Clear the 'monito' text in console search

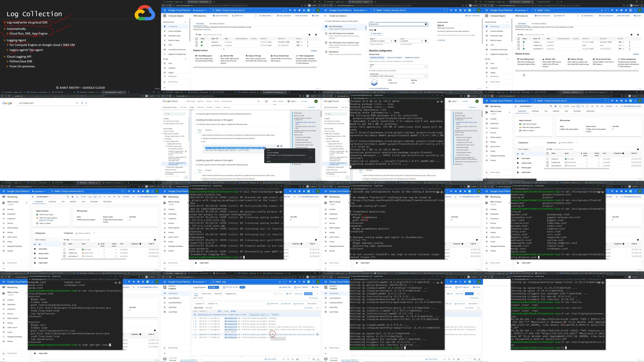click(602, 10)
